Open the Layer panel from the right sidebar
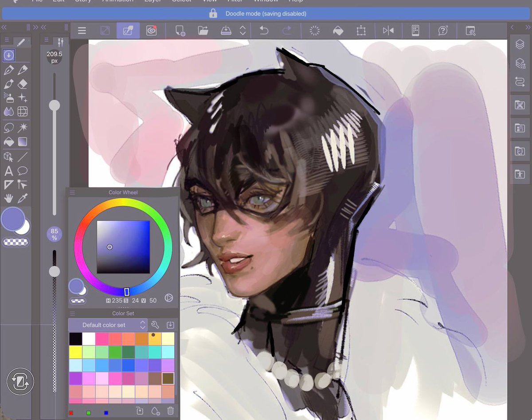532x420 pixels. [520, 43]
